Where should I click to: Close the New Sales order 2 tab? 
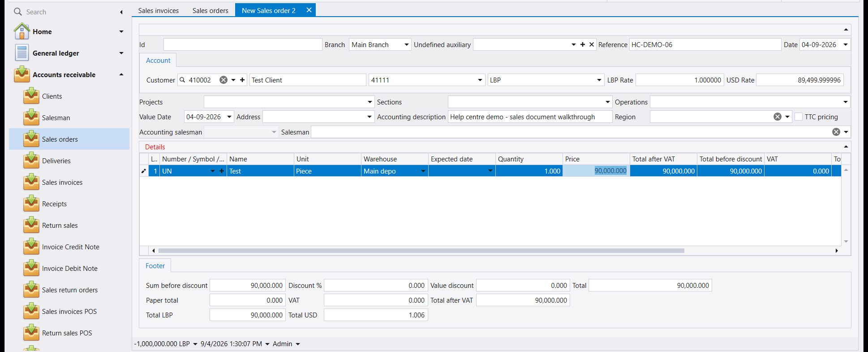pos(309,10)
